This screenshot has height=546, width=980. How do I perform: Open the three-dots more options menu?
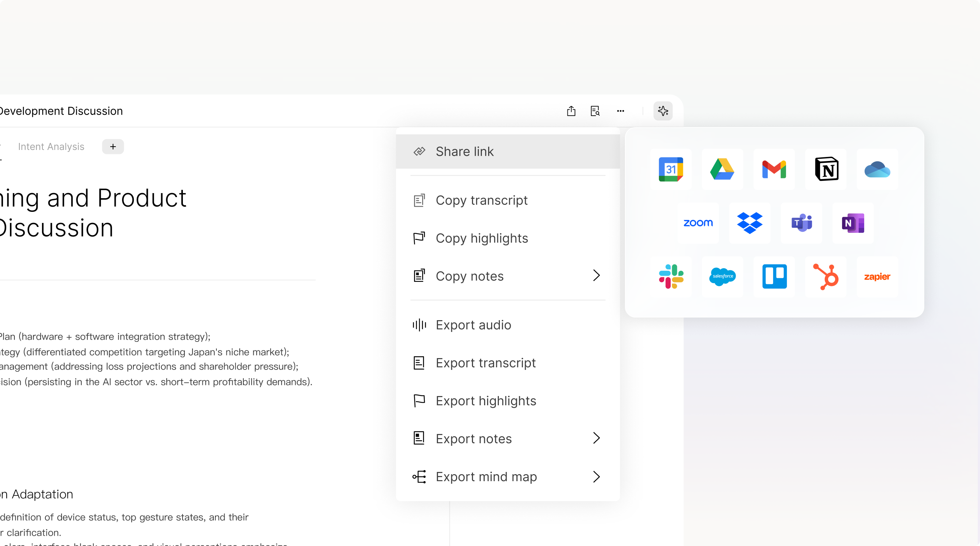[x=621, y=111]
